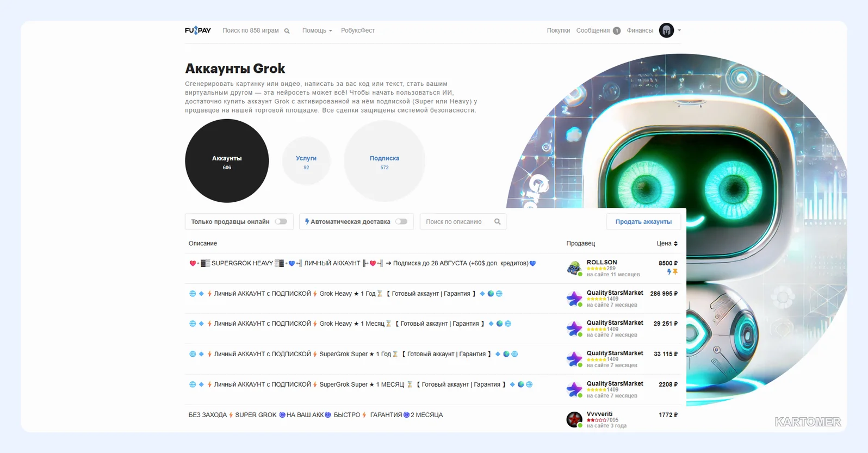The width and height of the screenshot is (868, 453).
Task: Click QualityStarsMarket avatar in the 2208 ₽ row
Action: [574, 389]
